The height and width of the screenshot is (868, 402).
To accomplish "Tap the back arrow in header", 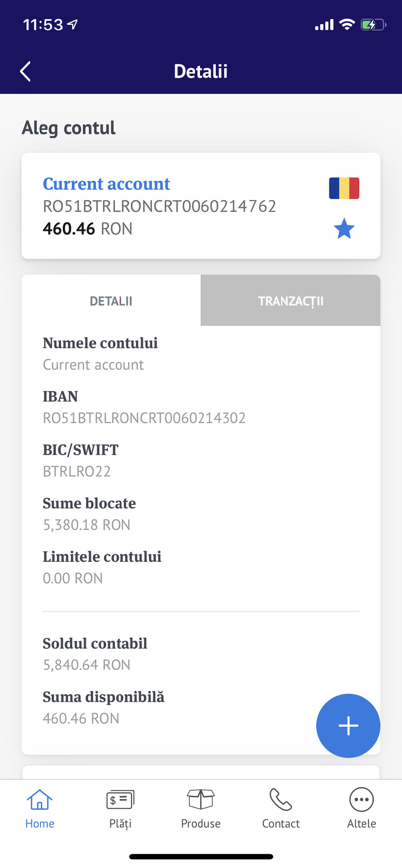I will click(26, 71).
